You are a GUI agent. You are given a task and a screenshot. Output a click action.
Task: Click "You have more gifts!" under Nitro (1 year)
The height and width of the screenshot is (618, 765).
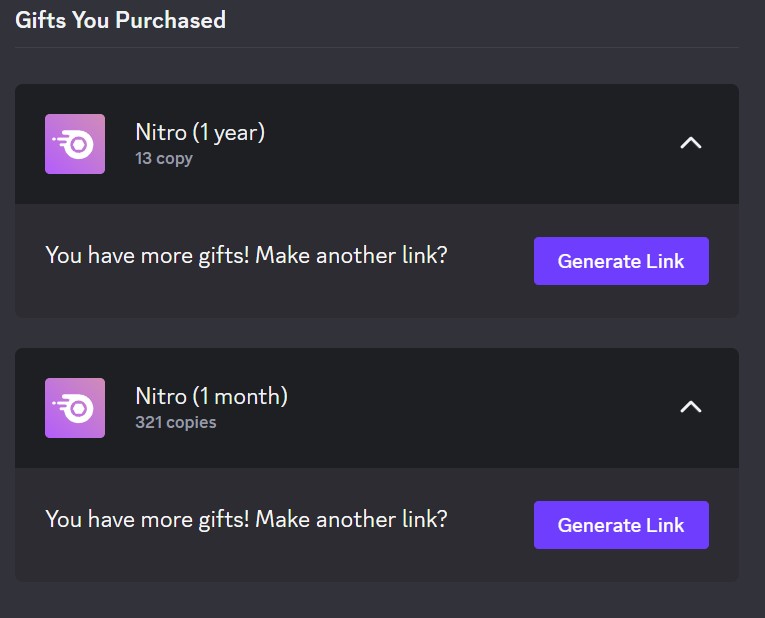(147, 255)
